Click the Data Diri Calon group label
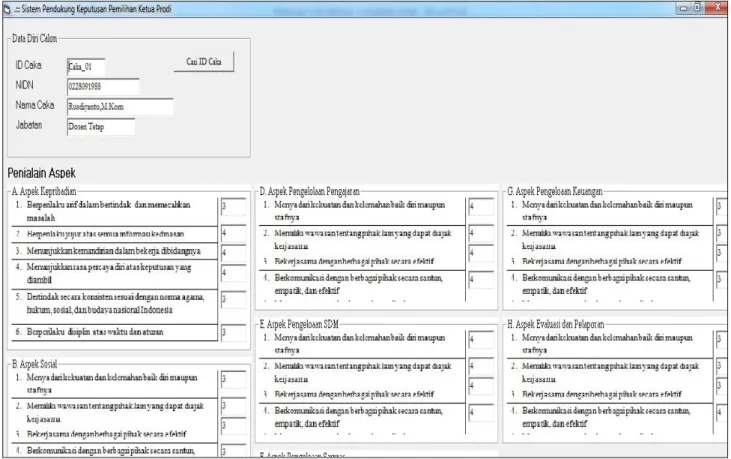Viewport: 731px width, 459px height. coord(34,39)
